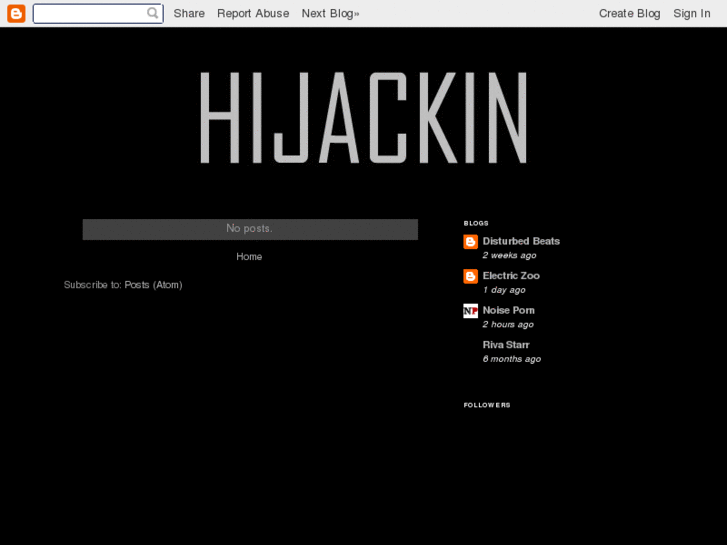727x545 pixels.
Task: Open the Disturbed Beats blog link
Action: 521,241
